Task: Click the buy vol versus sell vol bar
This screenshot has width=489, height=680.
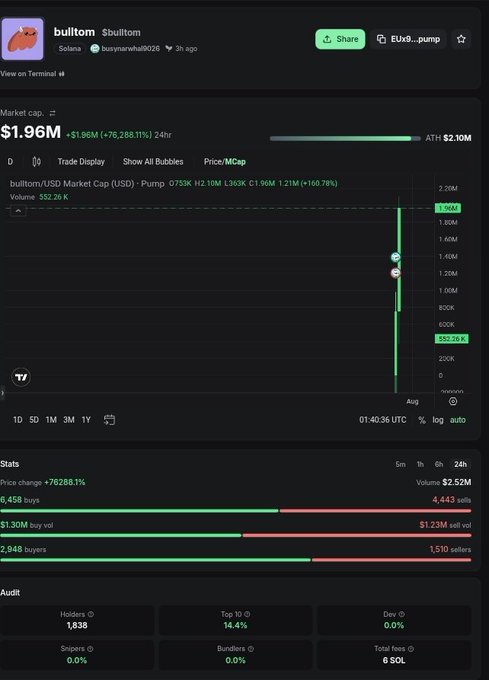Action: tap(235, 536)
